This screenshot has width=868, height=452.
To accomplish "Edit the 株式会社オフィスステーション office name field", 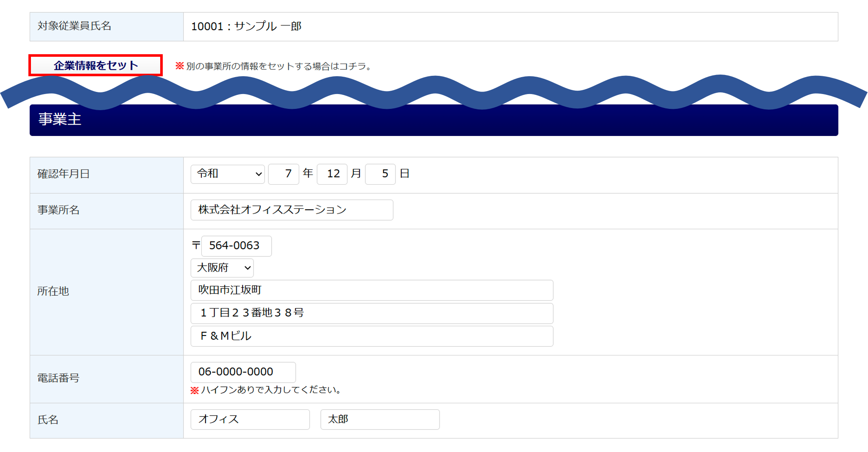I will (292, 210).
